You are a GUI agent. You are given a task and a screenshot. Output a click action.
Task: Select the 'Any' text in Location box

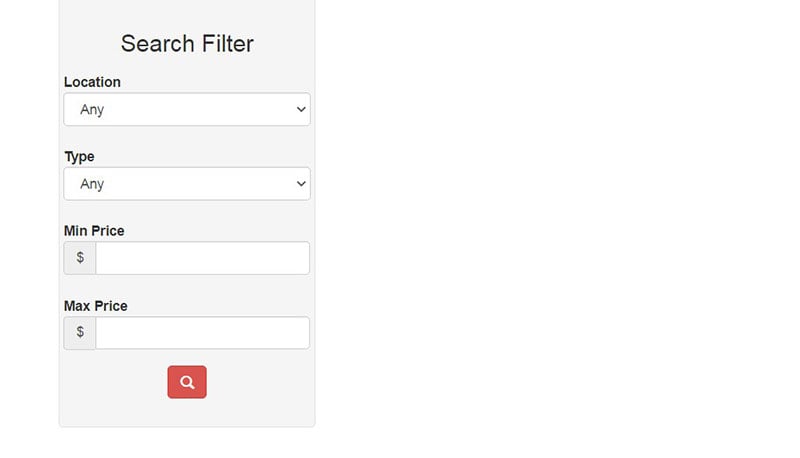coord(92,110)
